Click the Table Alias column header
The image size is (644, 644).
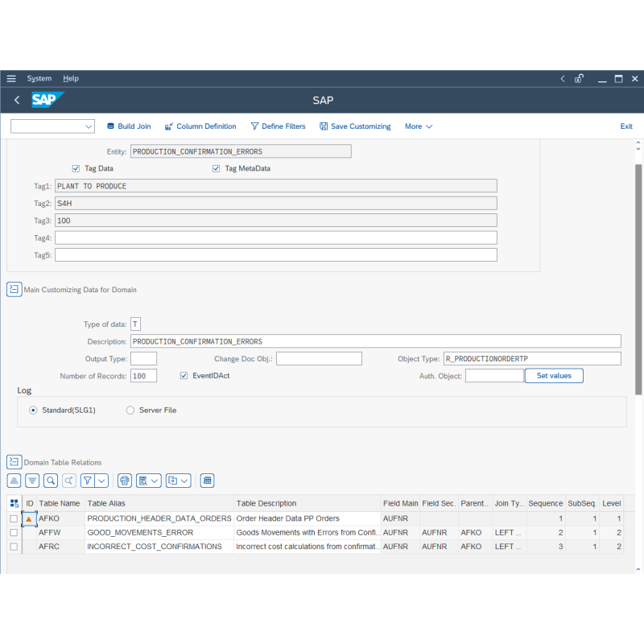[159, 503]
